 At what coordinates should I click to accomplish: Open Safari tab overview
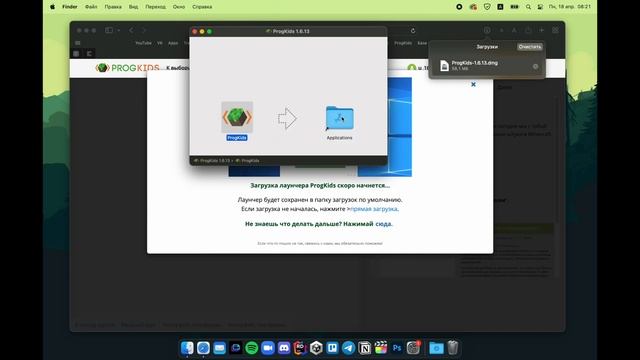556,30
